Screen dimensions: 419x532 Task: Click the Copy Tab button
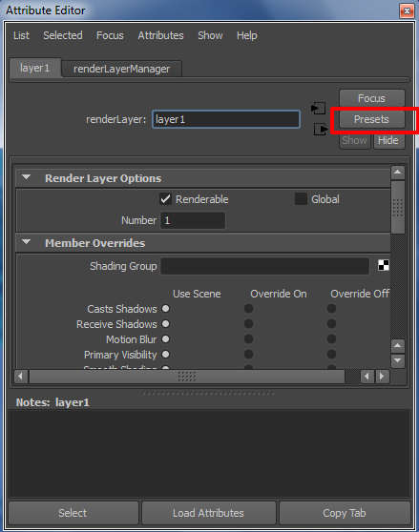point(345,513)
